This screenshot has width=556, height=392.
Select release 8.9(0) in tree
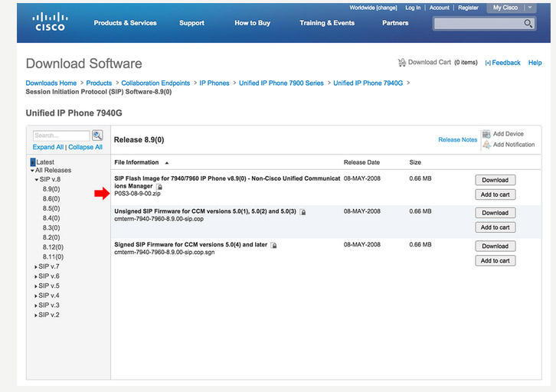[51, 189]
